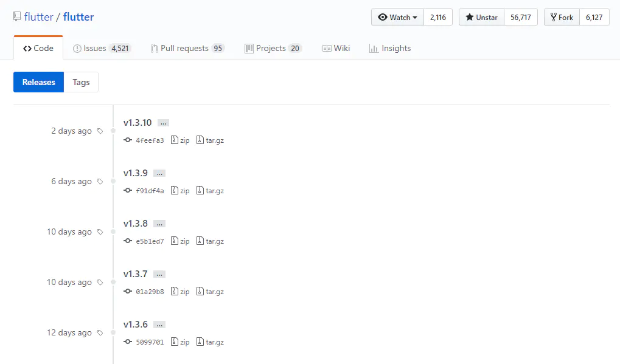Click the tag icon beside 6 days ago

(x=100, y=182)
